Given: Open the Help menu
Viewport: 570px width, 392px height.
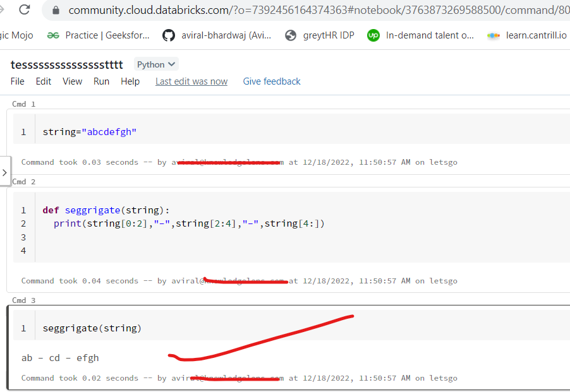Looking at the screenshot, I should (x=130, y=81).
